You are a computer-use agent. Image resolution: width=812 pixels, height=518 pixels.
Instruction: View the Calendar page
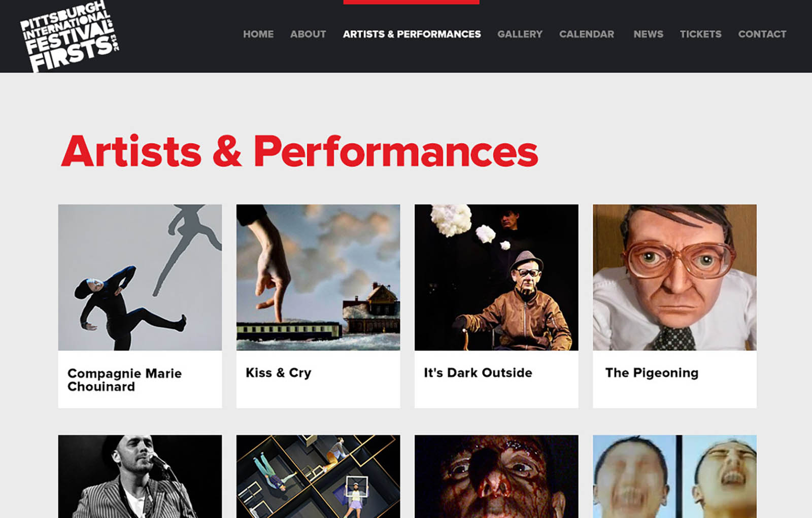(587, 34)
